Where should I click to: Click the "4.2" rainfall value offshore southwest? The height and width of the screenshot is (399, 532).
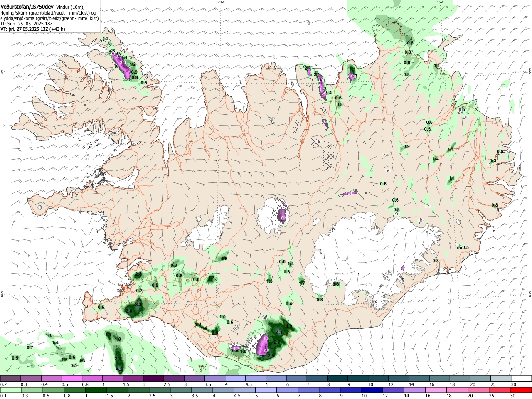click(x=119, y=369)
